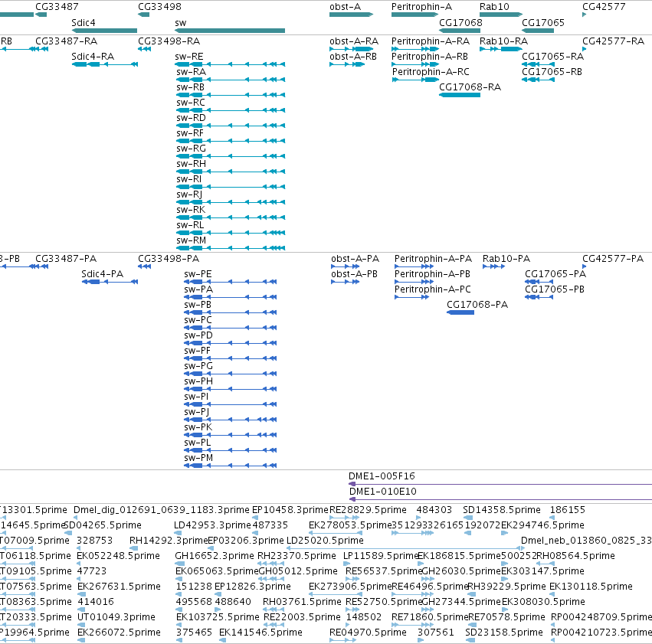Select the DME1-005F16 clone label
This screenshot has width=652, height=644.
pyautogui.click(x=382, y=476)
